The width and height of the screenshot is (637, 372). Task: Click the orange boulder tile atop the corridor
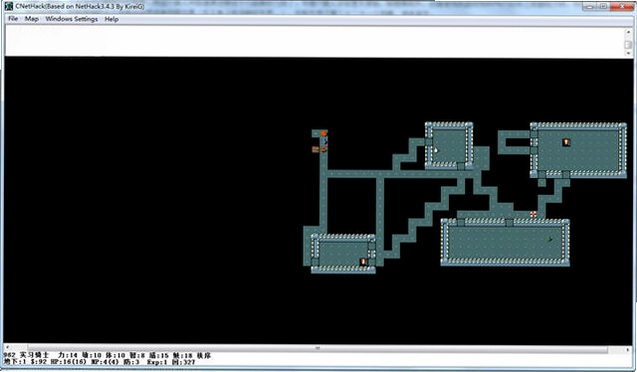(323, 134)
